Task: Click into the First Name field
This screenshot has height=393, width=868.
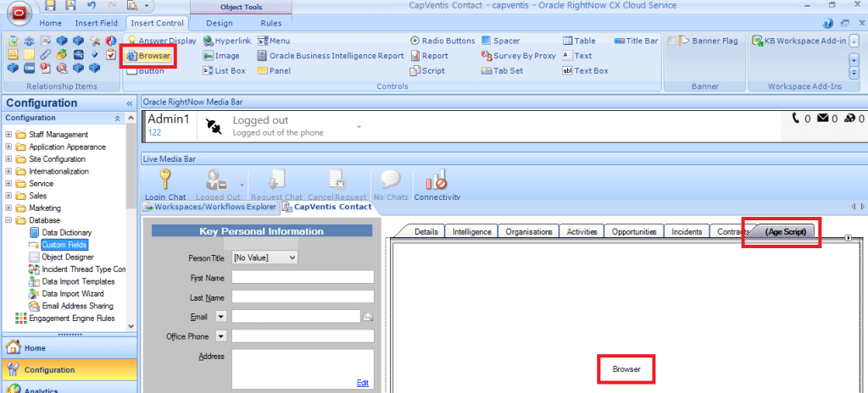Action: pyautogui.click(x=302, y=277)
